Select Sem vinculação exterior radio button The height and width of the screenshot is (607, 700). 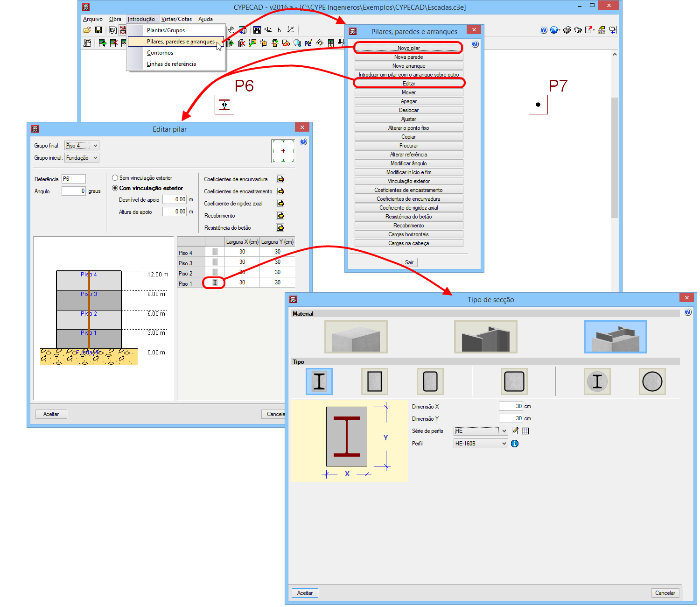click(115, 178)
